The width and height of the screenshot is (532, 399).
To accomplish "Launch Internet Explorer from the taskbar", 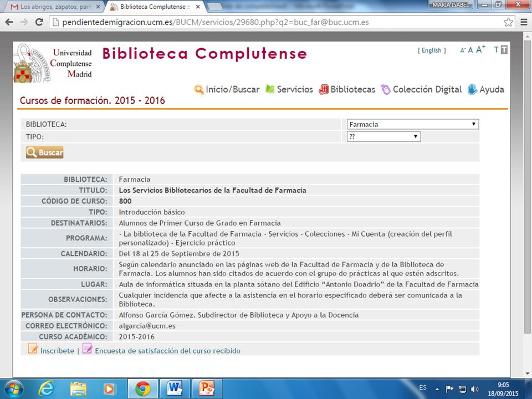I will tap(46, 389).
